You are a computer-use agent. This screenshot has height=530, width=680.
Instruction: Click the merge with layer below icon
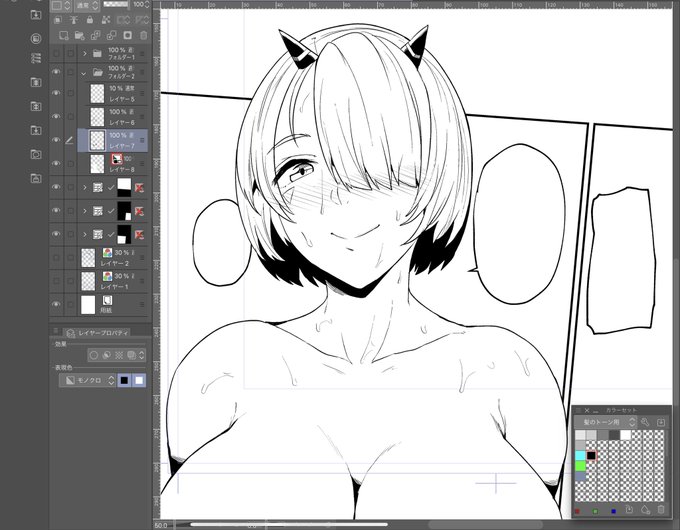(111, 35)
